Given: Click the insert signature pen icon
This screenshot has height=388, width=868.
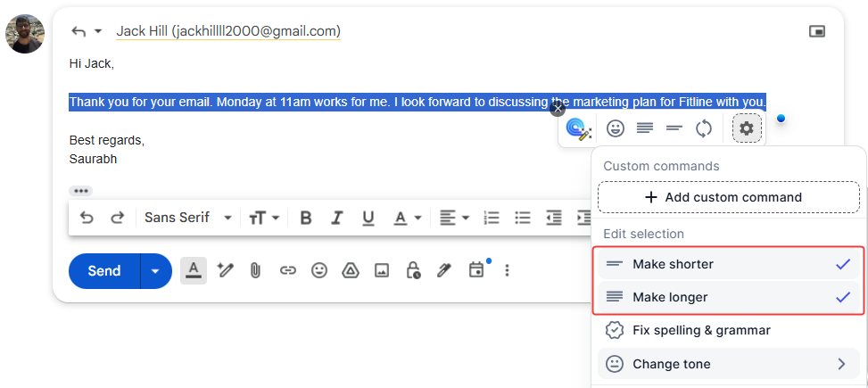Looking at the screenshot, I should (444, 270).
